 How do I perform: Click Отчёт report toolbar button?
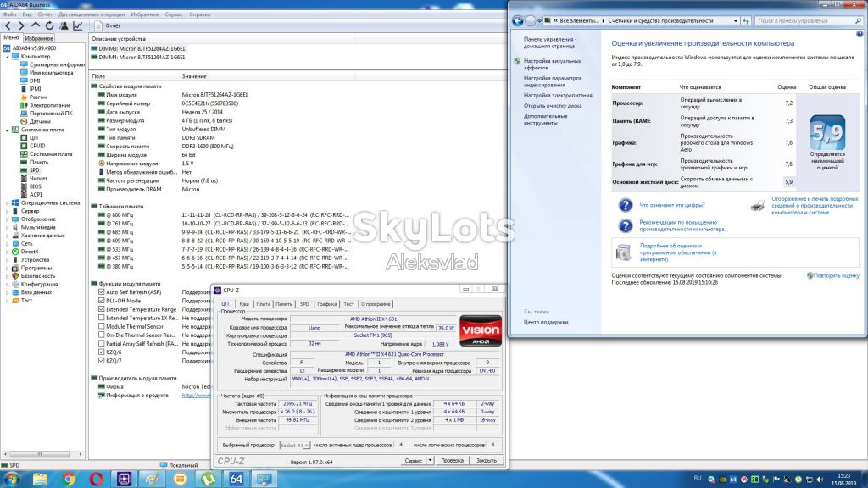[108, 26]
